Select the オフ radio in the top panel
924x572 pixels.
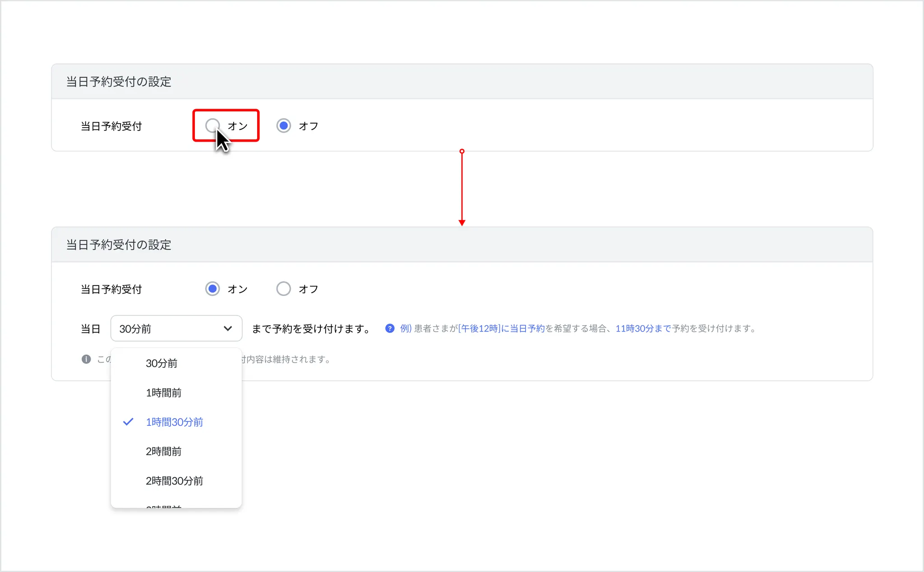283,125
